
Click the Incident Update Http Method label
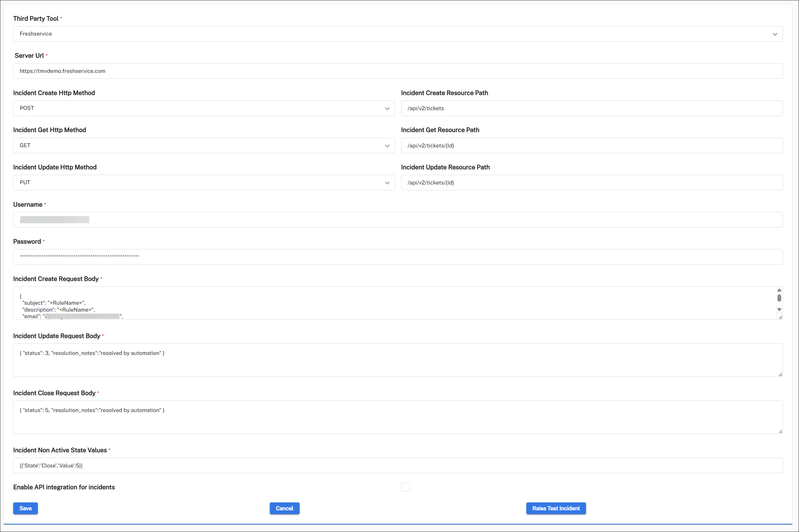(55, 167)
